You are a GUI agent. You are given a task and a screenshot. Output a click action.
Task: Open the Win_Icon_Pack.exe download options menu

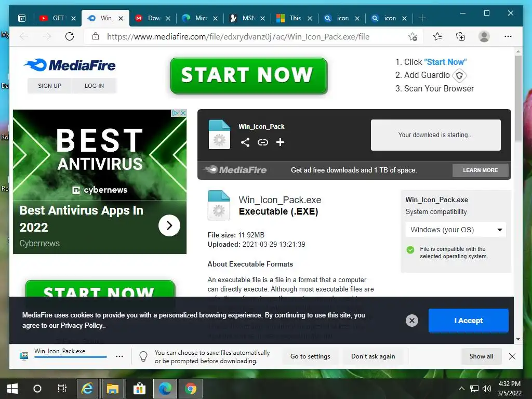click(x=119, y=356)
